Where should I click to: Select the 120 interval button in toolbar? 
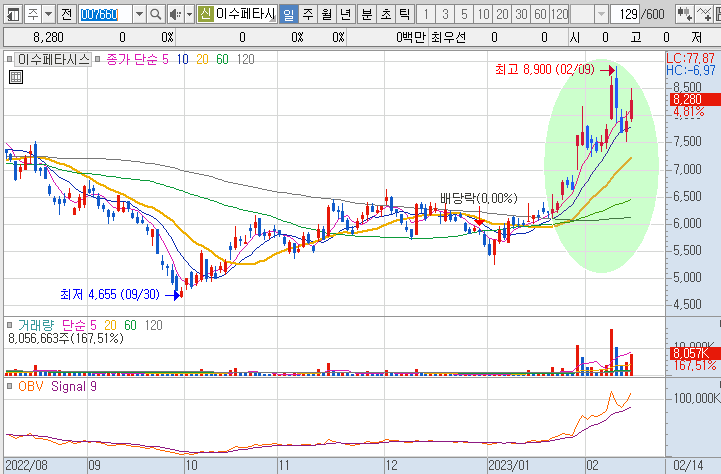click(560, 14)
